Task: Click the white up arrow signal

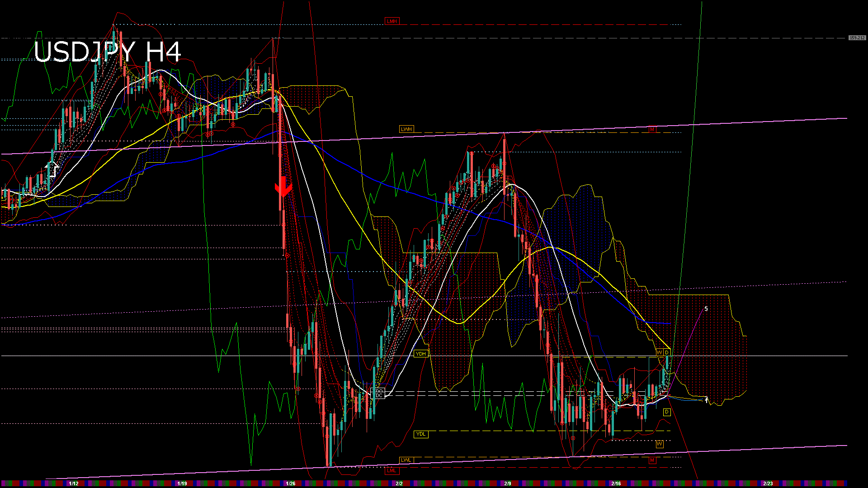Action: (52, 169)
